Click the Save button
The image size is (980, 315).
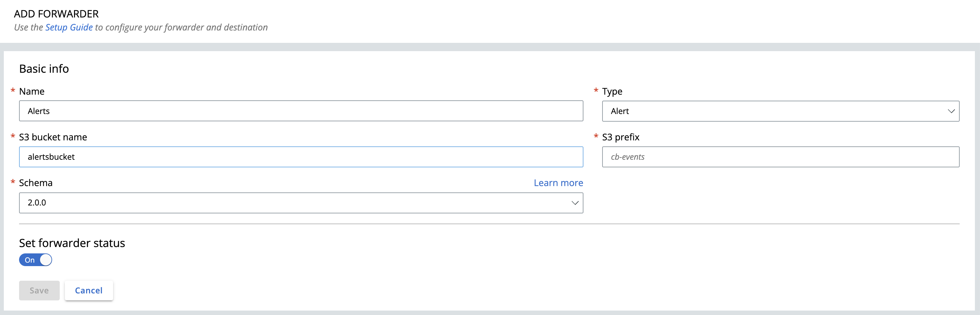(39, 290)
